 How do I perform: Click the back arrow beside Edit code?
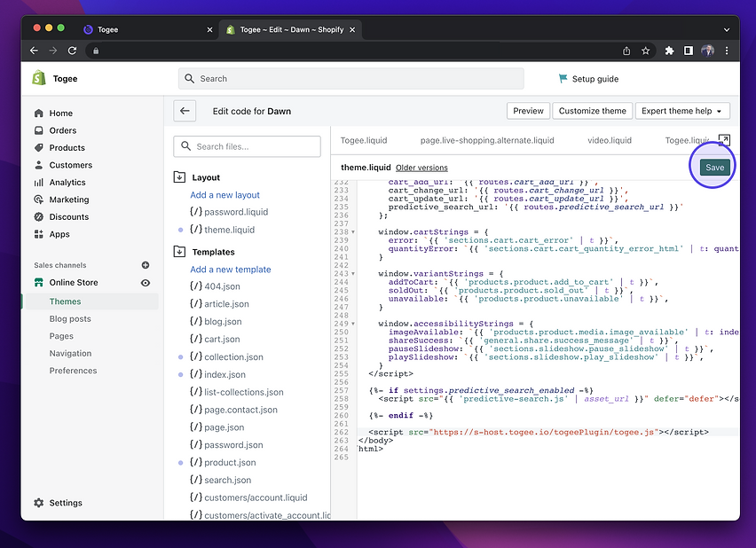185,112
